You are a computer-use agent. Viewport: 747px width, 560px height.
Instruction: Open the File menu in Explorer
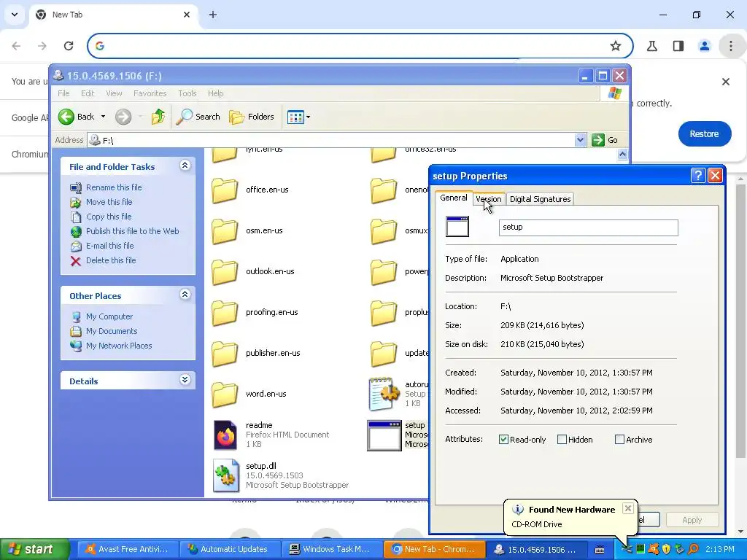point(63,93)
